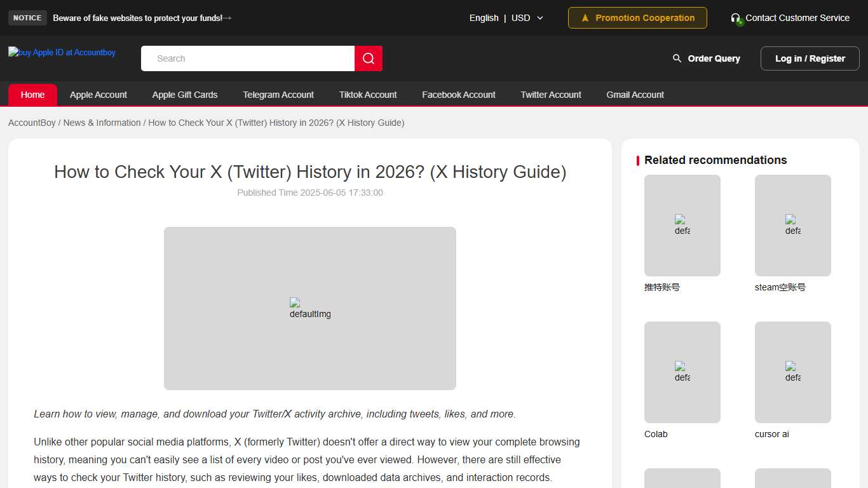Image resolution: width=868 pixels, height=488 pixels.
Task: Open the 推特账号 recommendation thumbnail
Action: 682,226
